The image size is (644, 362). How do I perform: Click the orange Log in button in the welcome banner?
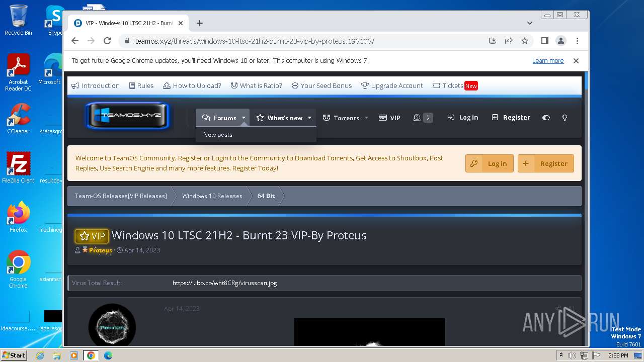click(x=490, y=163)
